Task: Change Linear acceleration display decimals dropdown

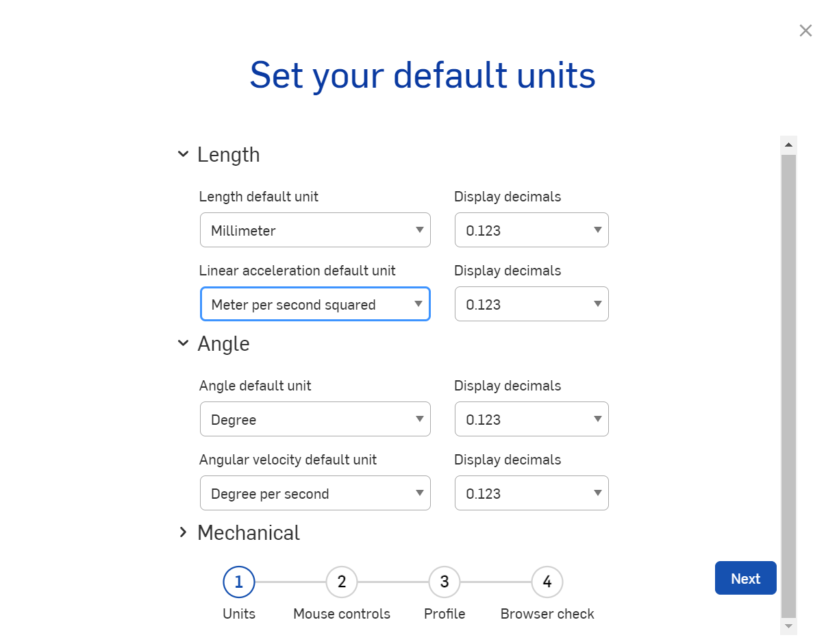Action: coord(531,304)
